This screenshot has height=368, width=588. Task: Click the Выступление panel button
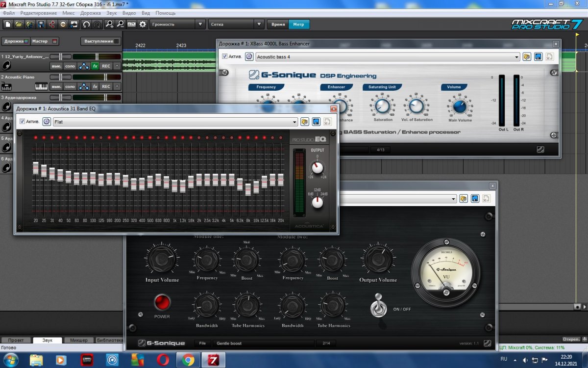point(100,41)
